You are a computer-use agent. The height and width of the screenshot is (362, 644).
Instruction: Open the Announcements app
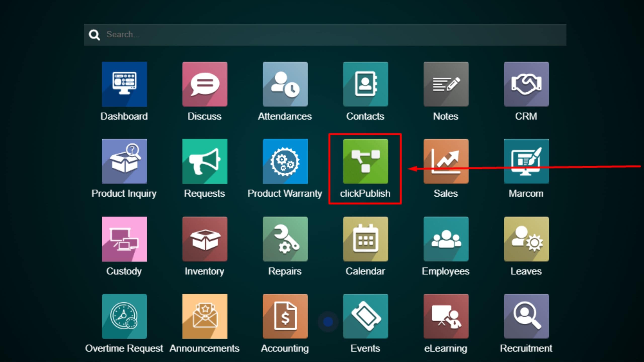205,316
